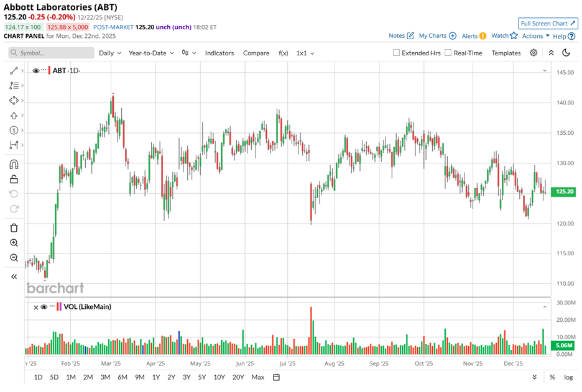Viewport: 582px width, 392px height.
Task: Open the ABT series options menu
Action: point(44,70)
